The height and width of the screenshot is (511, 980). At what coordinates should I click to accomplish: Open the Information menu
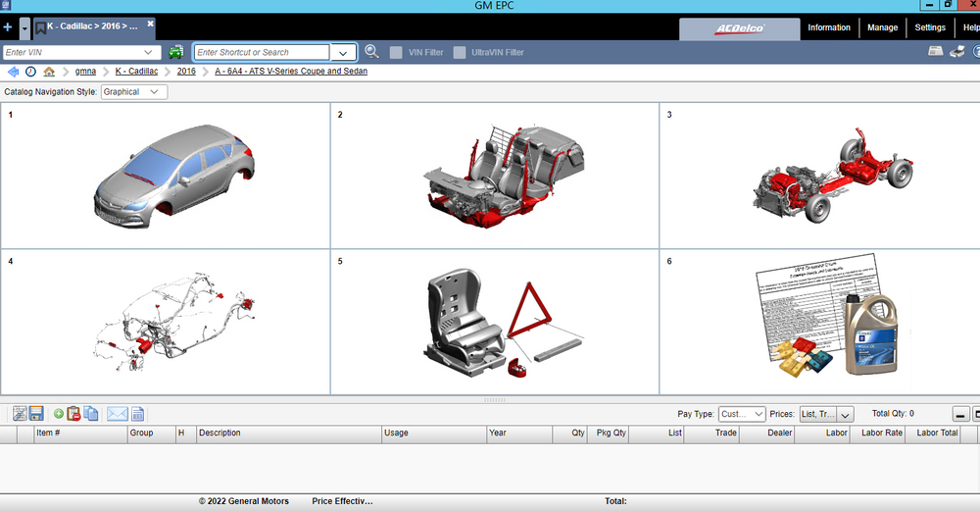(829, 27)
